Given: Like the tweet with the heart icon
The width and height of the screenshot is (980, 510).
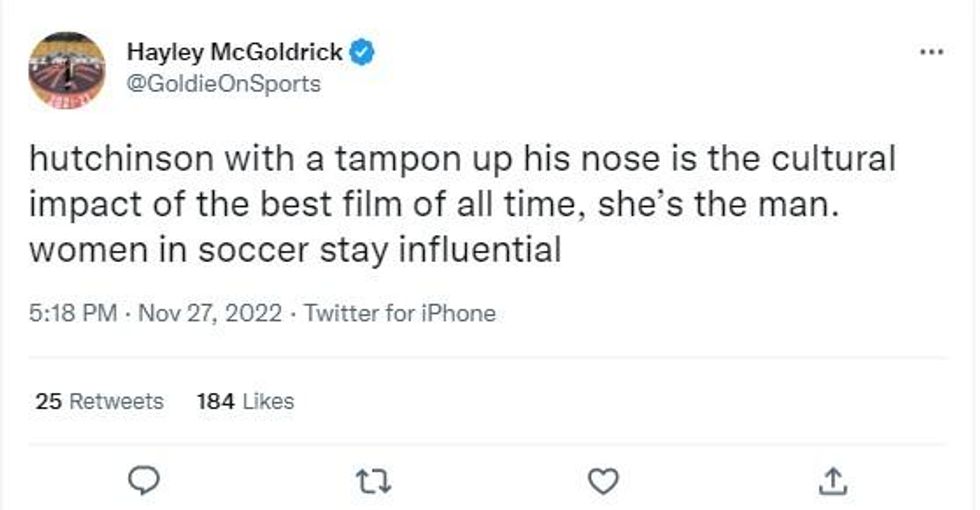Looking at the screenshot, I should point(601,481).
